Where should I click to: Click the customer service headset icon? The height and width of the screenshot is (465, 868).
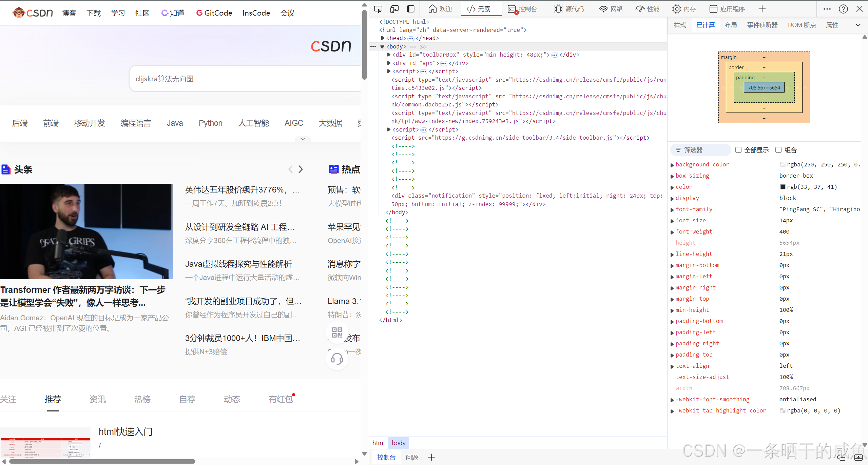pos(337,358)
